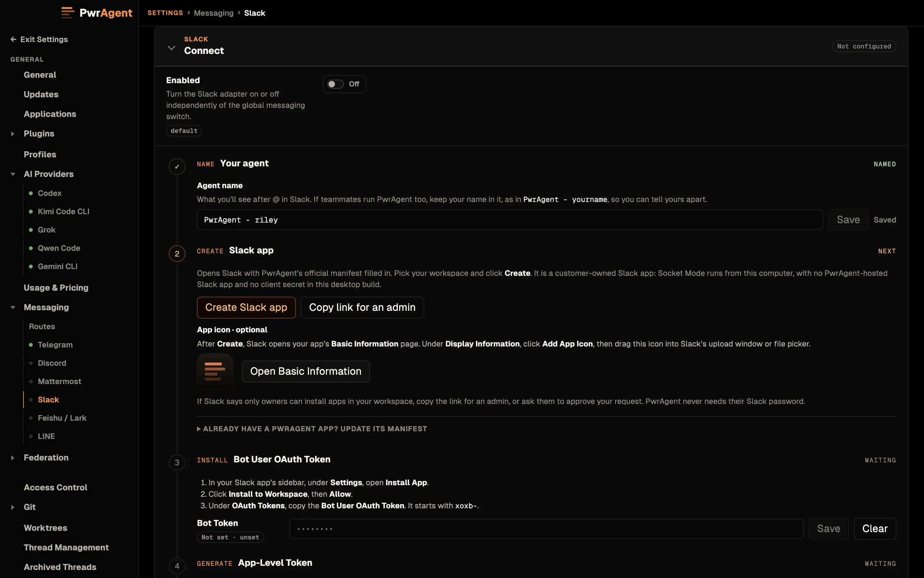Open the Discord messaging page
Screen dimensions: 924x578
[x=52, y=363]
